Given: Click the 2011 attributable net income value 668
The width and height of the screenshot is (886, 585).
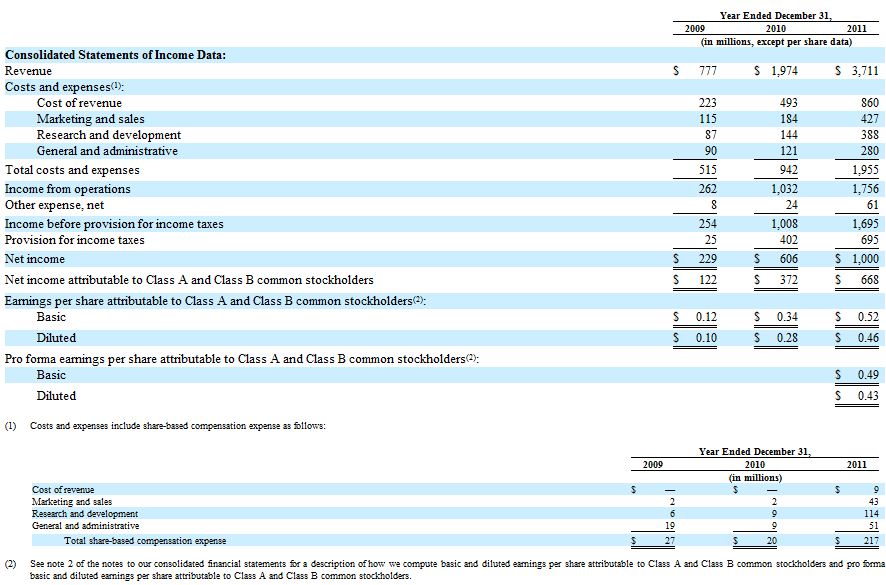Looking at the screenshot, I should tap(870, 280).
